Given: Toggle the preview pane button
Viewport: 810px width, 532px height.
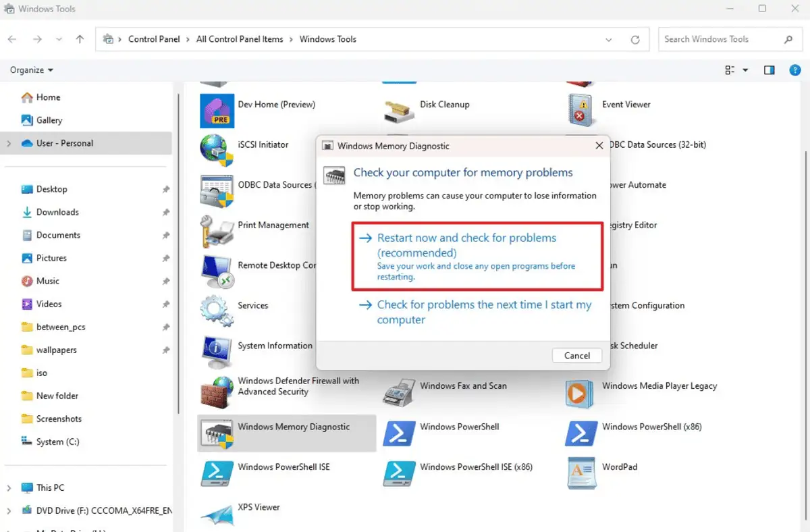Looking at the screenshot, I should pos(769,70).
